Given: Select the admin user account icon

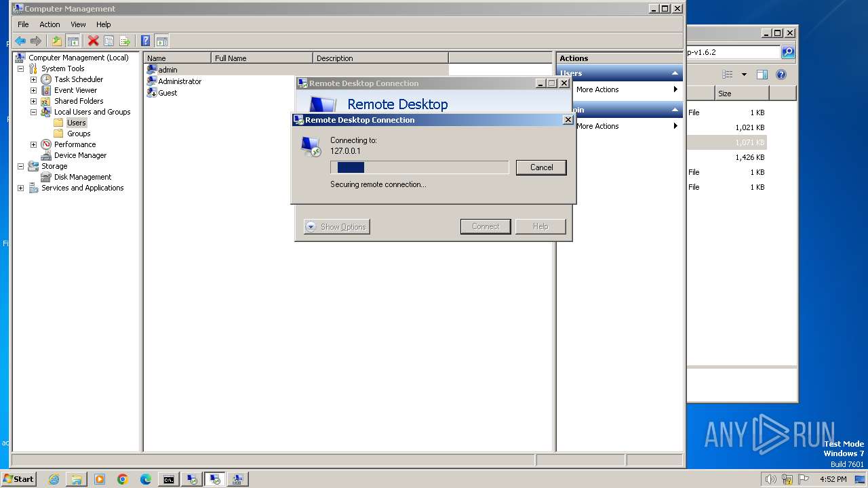Looking at the screenshot, I should [152, 70].
